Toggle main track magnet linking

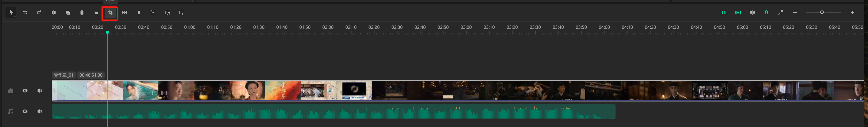pos(723,13)
